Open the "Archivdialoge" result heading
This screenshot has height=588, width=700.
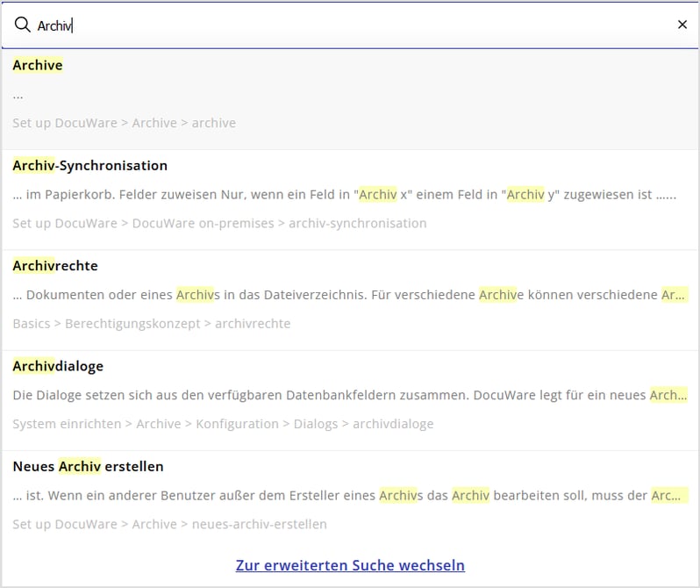click(x=58, y=366)
